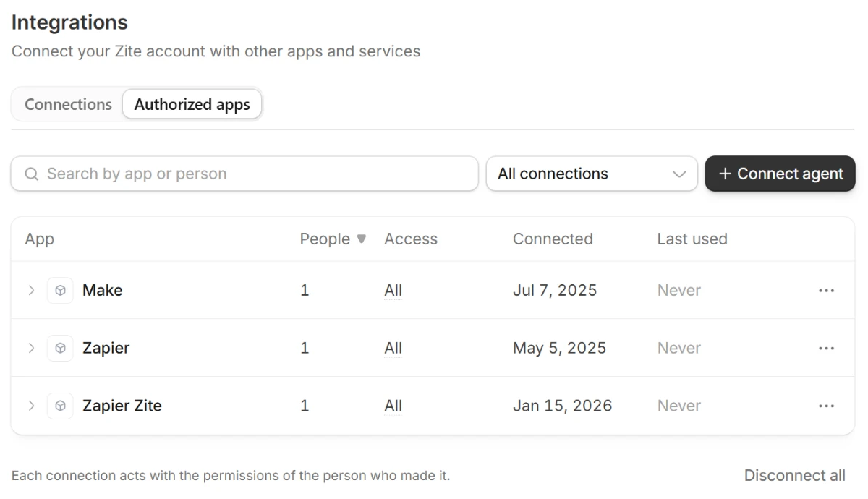Sort by People column arrow
This screenshot has width=868, height=499.
tap(362, 239)
